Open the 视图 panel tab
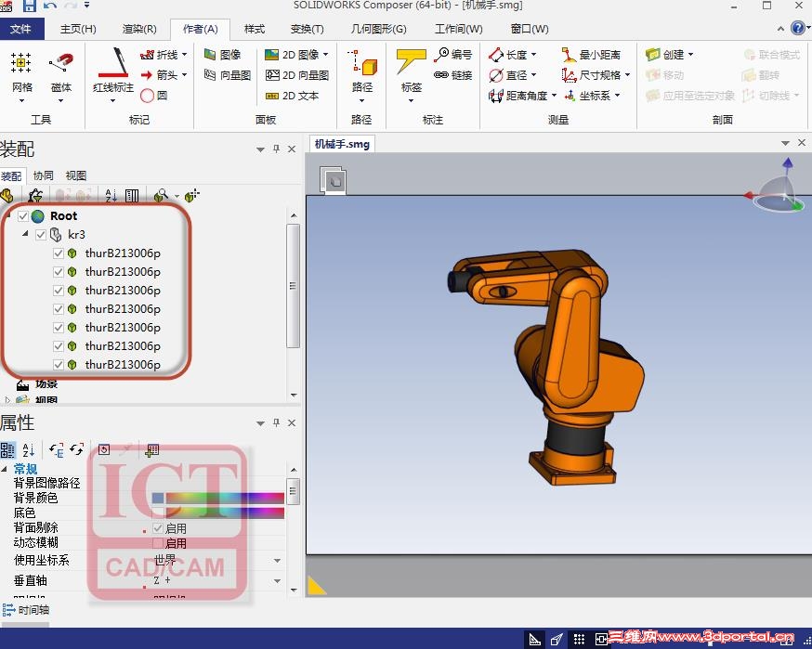 point(76,175)
